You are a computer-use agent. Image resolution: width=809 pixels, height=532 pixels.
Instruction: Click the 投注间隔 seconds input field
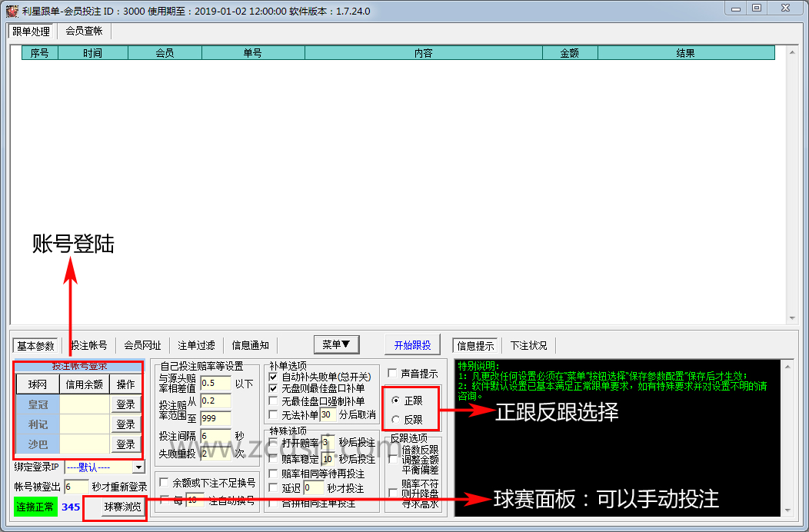point(215,436)
